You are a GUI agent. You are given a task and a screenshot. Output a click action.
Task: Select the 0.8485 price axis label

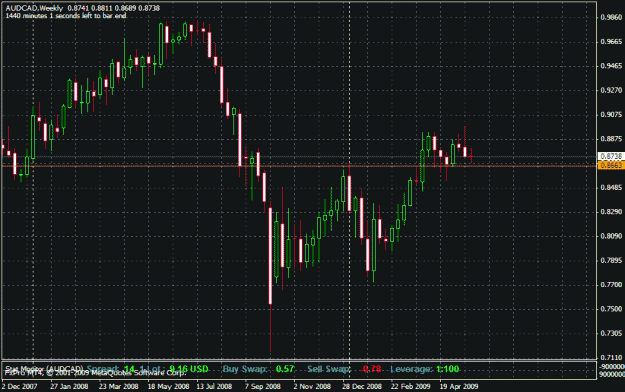coord(611,188)
